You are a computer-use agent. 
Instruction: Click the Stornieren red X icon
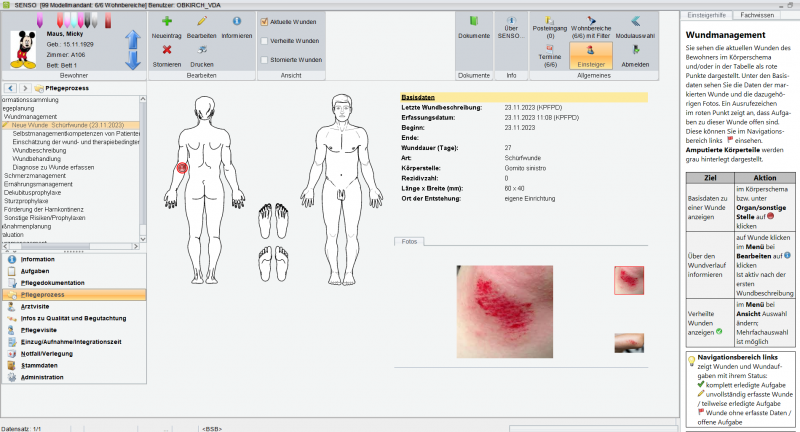(x=166, y=50)
